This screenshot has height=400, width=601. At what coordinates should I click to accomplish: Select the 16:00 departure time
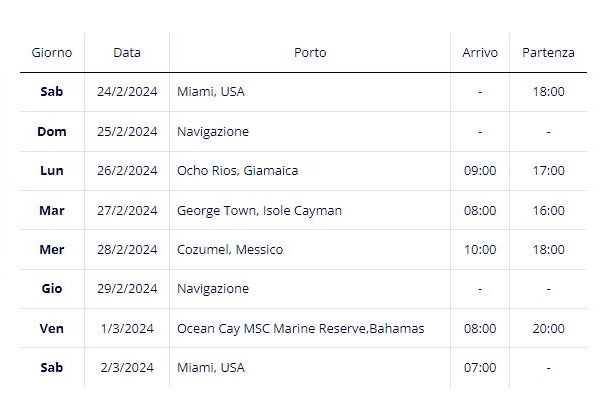[548, 210]
